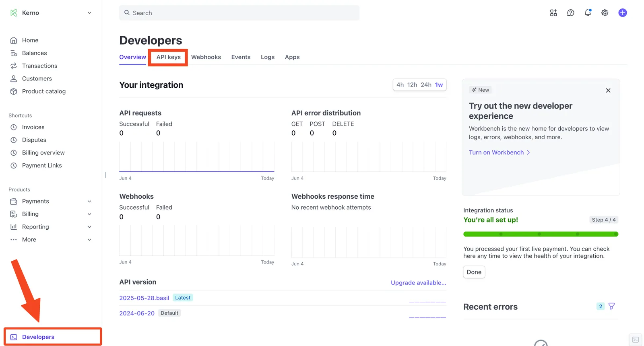The image size is (644, 346).
Task: Expand the Reporting section chevron
Action: point(89,227)
